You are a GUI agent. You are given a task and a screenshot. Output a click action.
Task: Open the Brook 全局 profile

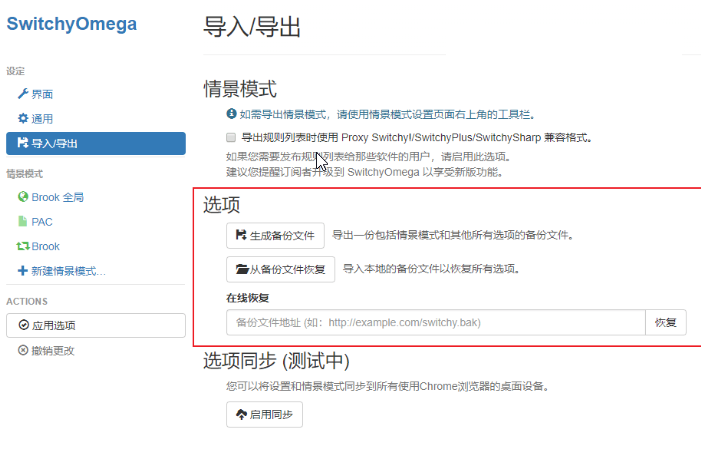click(x=51, y=197)
